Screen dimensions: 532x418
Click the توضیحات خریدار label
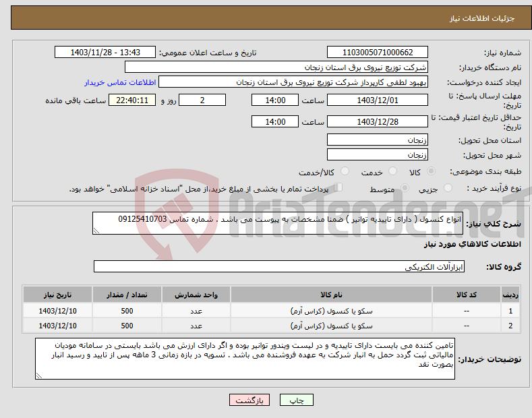click(x=490, y=359)
